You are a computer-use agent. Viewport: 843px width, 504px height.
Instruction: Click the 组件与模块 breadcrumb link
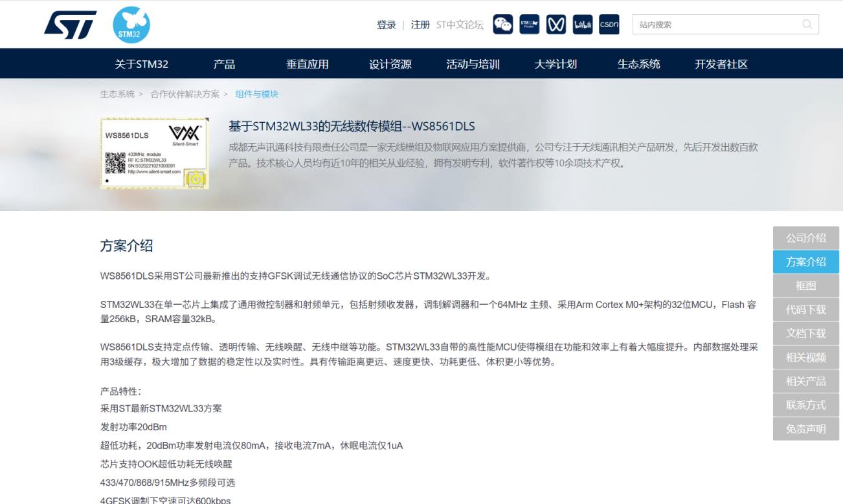point(256,94)
